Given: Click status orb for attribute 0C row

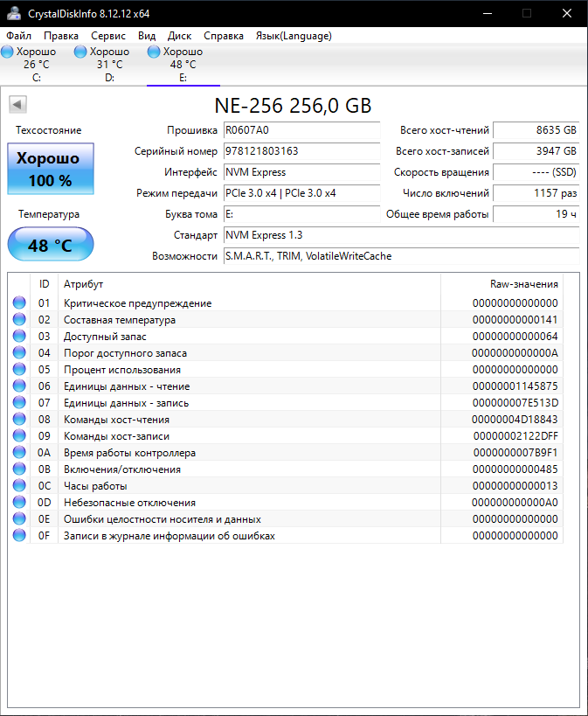Looking at the screenshot, I should click(x=19, y=485).
